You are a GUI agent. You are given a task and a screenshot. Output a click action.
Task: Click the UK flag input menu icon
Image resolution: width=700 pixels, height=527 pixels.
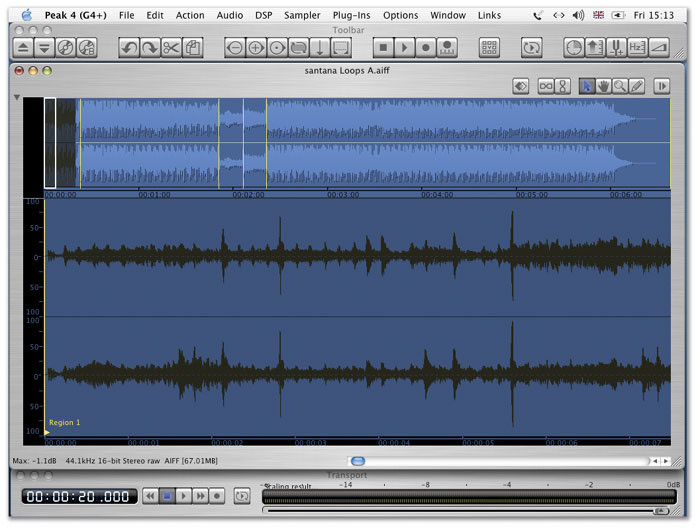pyautogui.click(x=599, y=15)
